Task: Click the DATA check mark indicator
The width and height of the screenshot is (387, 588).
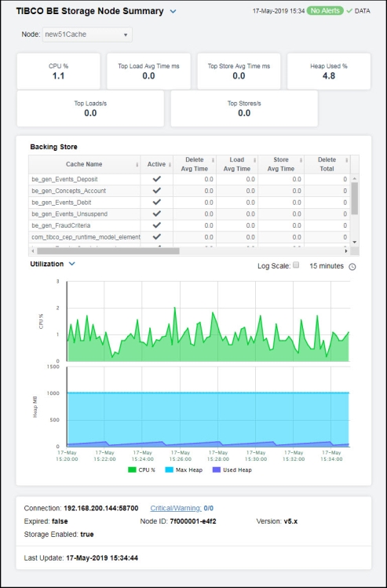Action: pos(349,11)
